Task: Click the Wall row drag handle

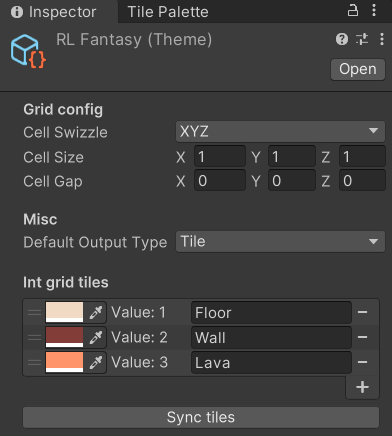Action: coord(34,338)
